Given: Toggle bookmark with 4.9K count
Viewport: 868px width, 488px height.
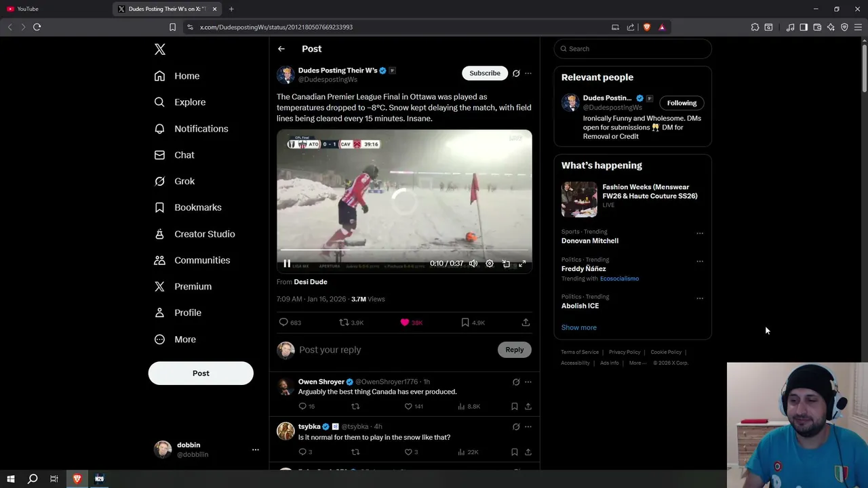Looking at the screenshot, I should [x=473, y=323].
